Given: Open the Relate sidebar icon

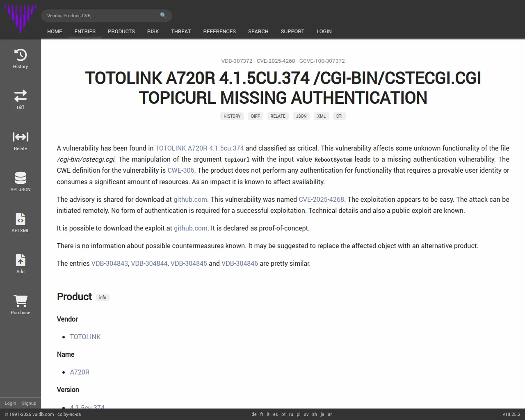Looking at the screenshot, I should (20, 137).
